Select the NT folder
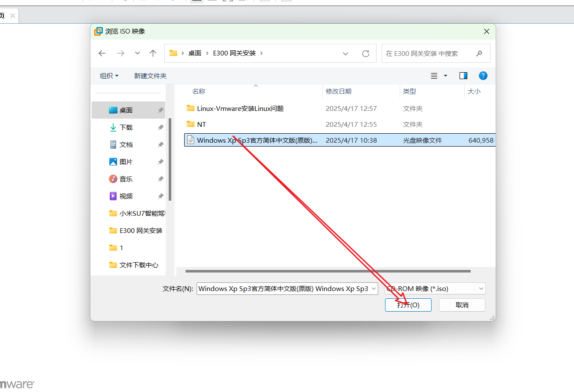 click(x=201, y=124)
